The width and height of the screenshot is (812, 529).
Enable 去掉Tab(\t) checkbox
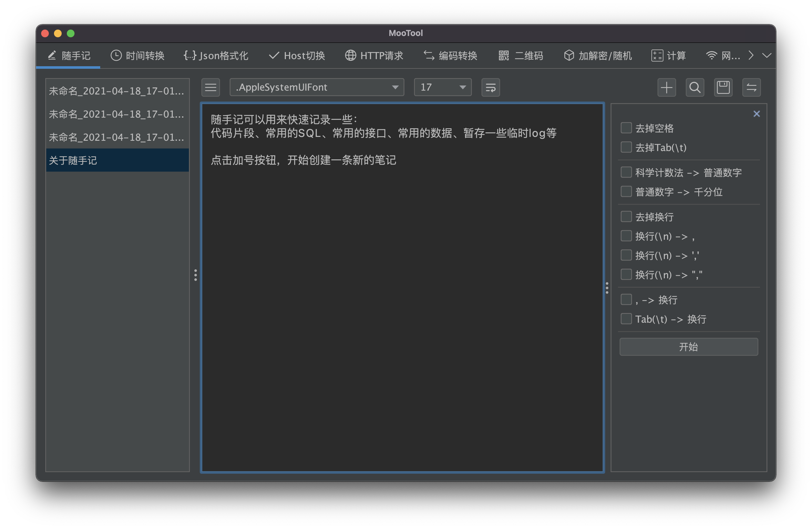click(x=626, y=147)
